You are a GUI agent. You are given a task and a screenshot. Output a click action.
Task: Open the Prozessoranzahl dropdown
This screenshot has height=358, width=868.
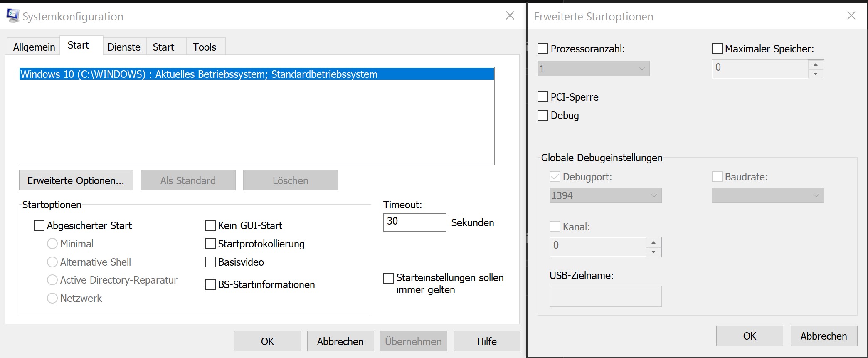click(x=593, y=69)
